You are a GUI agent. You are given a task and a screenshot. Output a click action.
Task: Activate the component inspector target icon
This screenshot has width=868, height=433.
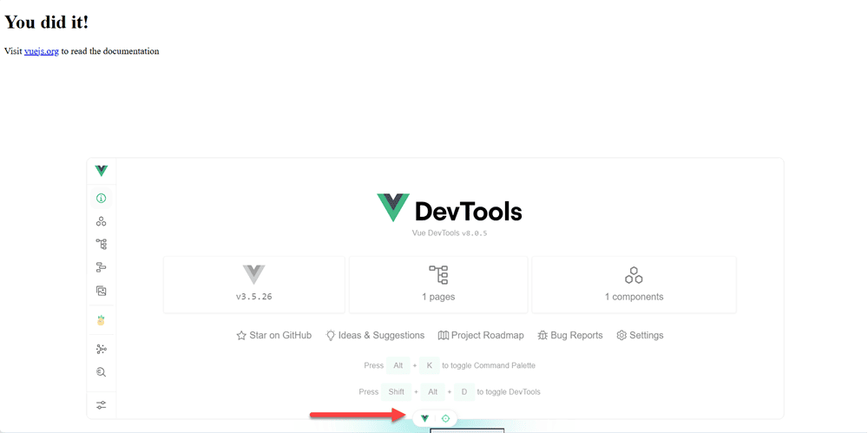pos(445,418)
